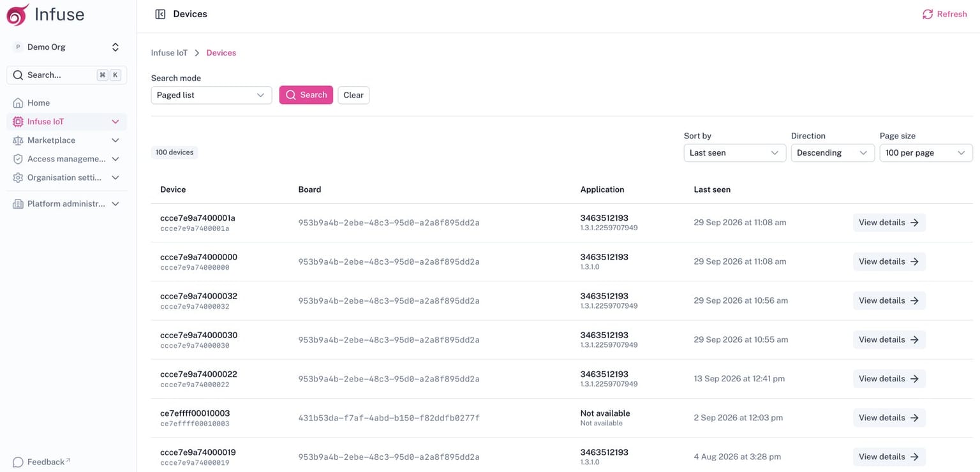Screen dimensions: 980x472
Task: Click the magnifier icon in sidebar search
Action: (x=18, y=75)
